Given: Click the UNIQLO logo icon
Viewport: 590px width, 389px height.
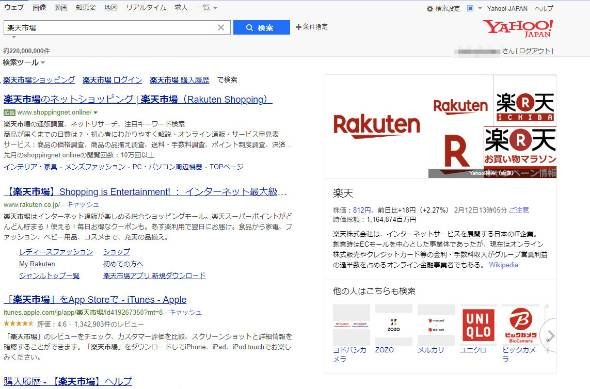Looking at the screenshot, I should pos(478,325).
